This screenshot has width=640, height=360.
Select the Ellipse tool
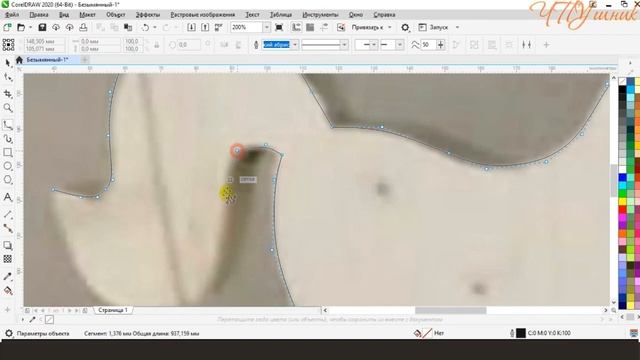tap(7, 166)
